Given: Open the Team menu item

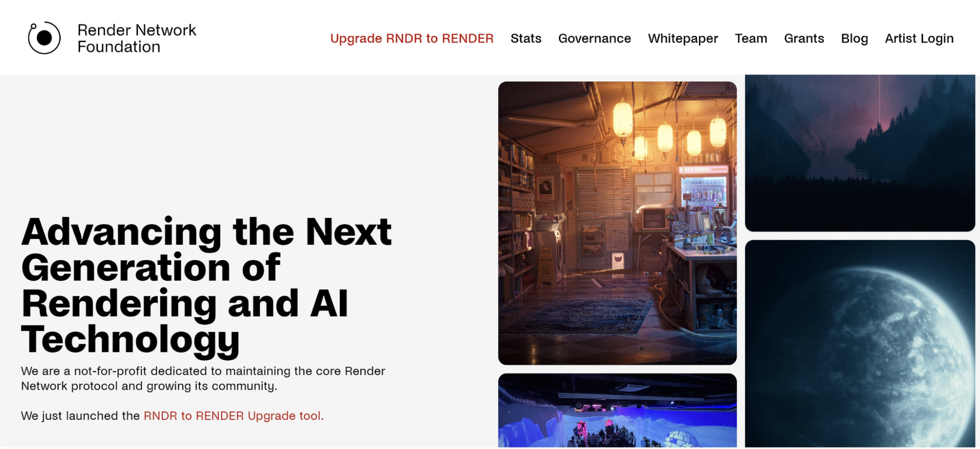Looking at the screenshot, I should pos(751,38).
